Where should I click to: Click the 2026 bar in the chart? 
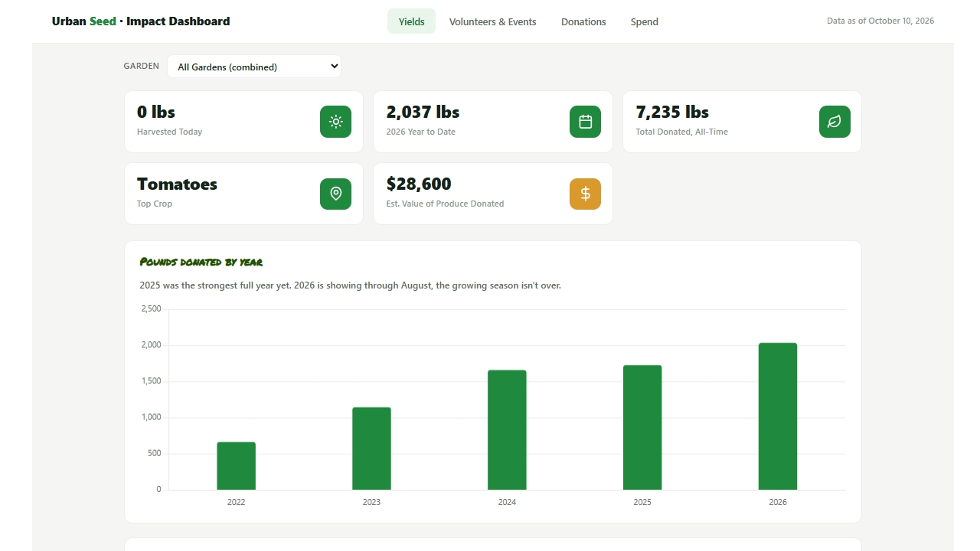pos(778,416)
